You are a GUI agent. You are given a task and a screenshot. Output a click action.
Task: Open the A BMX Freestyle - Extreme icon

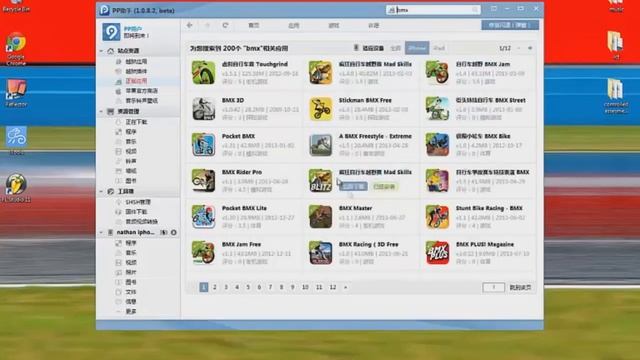[x=320, y=144]
